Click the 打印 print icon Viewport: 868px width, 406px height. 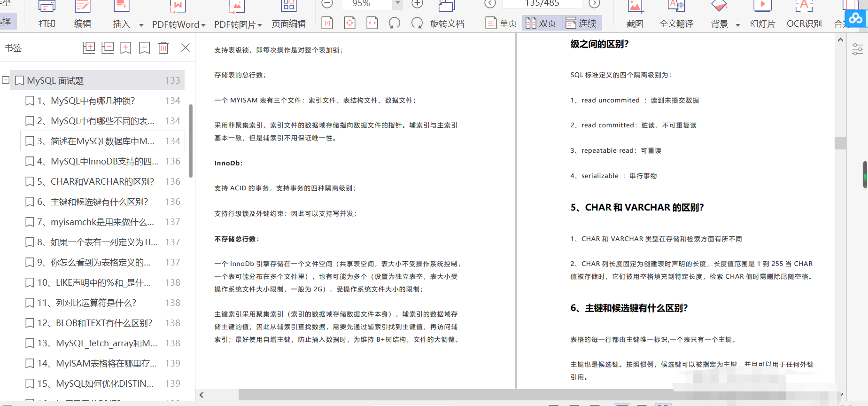click(46, 15)
